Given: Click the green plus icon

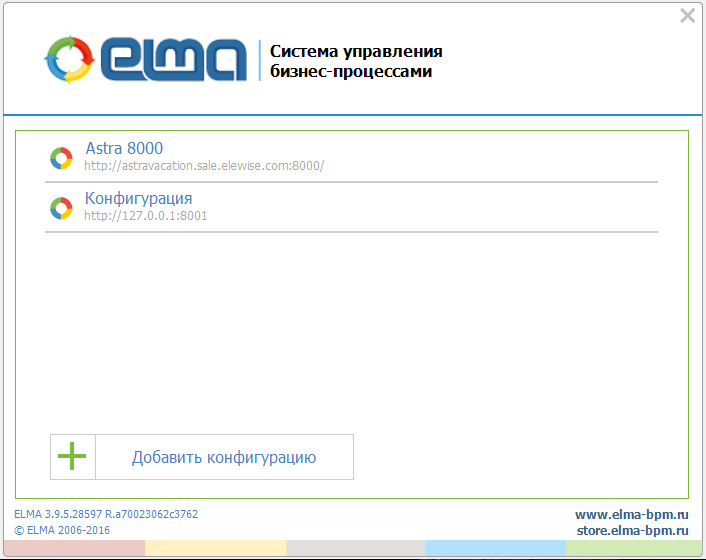Looking at the screenshot, I should (72, 456).
